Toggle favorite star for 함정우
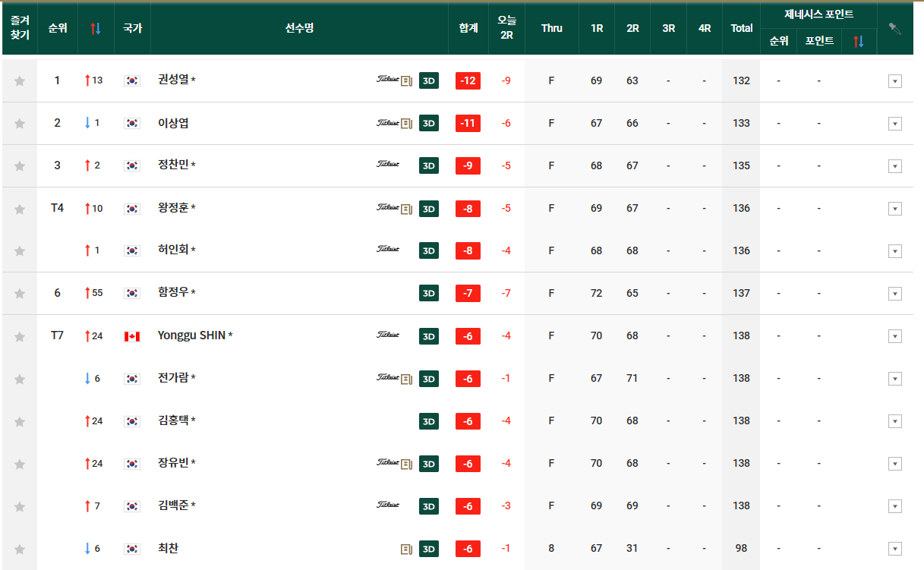Screen dimensions: 924x570 pyautogui.click(x=20, y=293)
